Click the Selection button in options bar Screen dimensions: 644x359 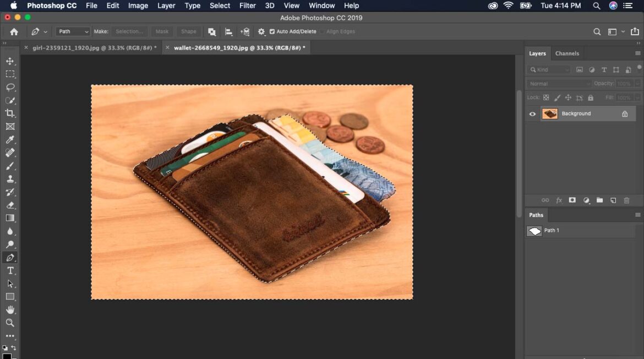tap(129, 31)
